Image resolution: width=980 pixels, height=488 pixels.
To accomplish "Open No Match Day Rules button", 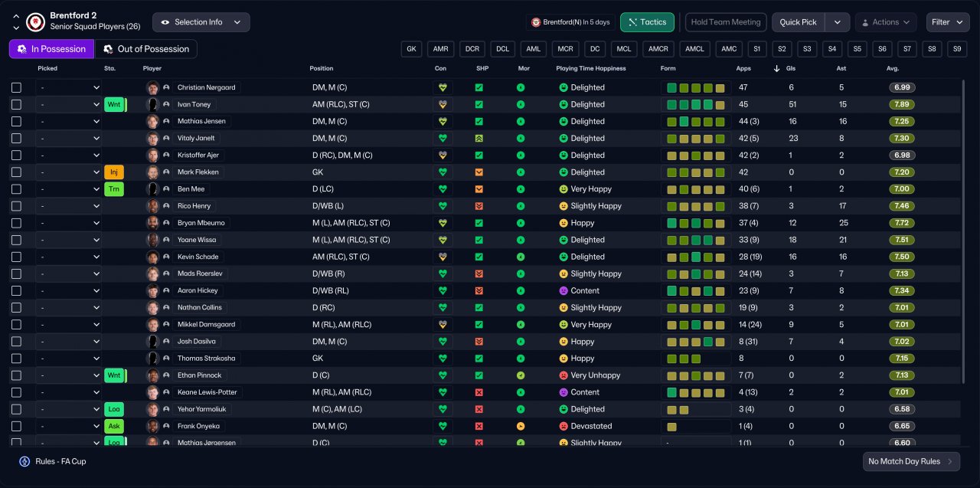I will click(x=910, y=461).
